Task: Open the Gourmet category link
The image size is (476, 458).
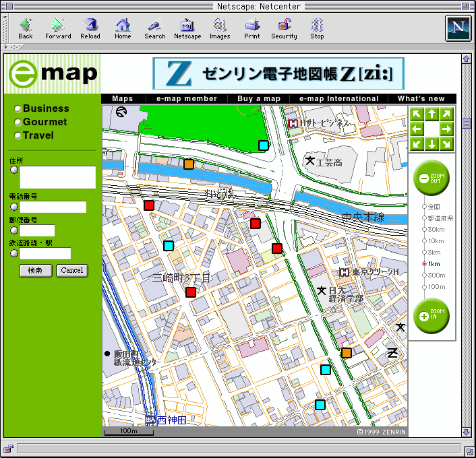Action: [45, 122]
